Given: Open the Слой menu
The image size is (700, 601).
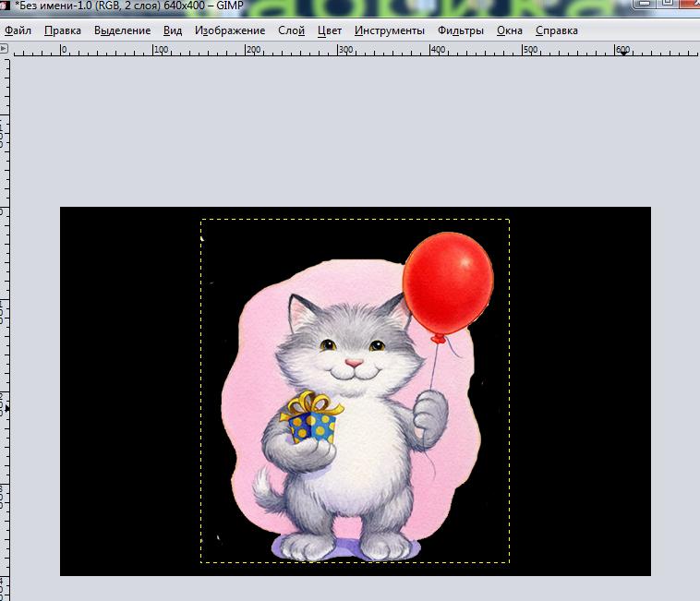Looking at the screenshot, I should [x=291, y=30].
